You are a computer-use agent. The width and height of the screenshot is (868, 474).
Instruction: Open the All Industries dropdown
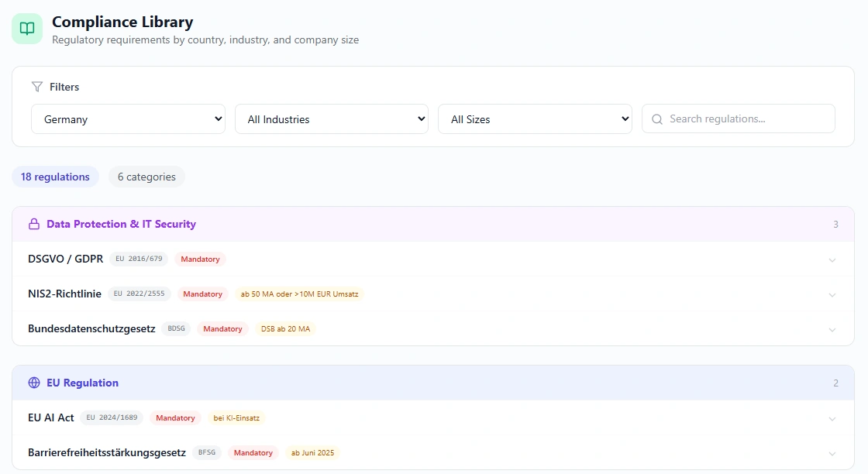pyautogui.click(x=332, y=118)
